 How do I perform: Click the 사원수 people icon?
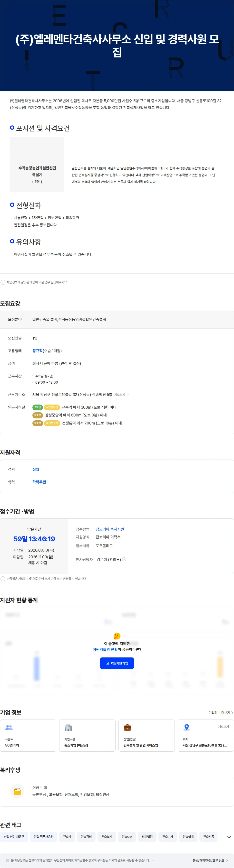[x=9, y=728]
